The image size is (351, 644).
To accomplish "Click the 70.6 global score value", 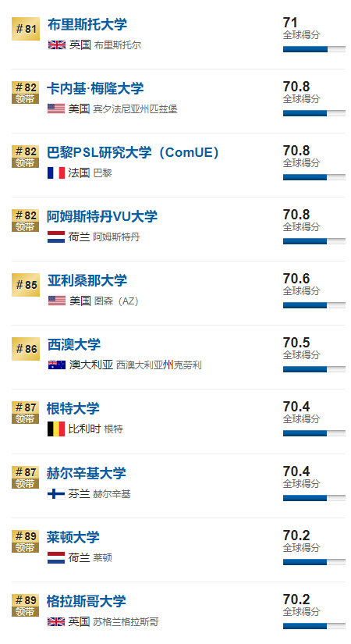I will click(296, 279).
